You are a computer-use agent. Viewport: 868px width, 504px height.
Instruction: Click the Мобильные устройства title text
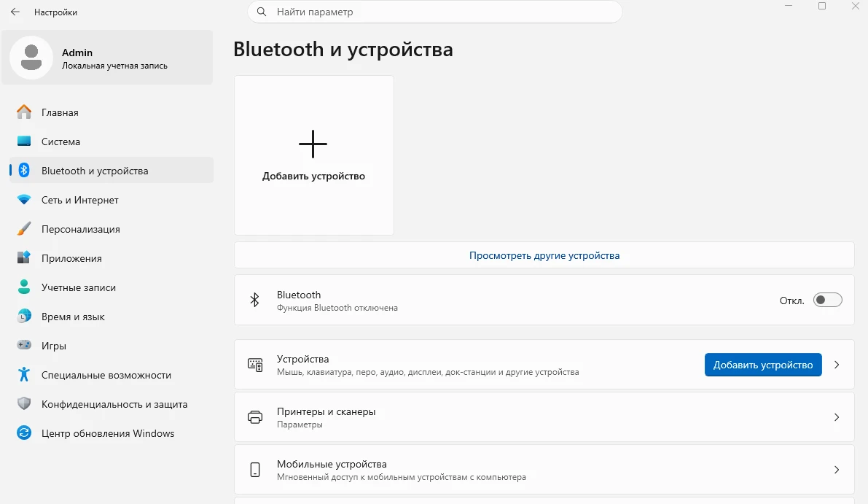pyautogui.click(x=332, y=464)
